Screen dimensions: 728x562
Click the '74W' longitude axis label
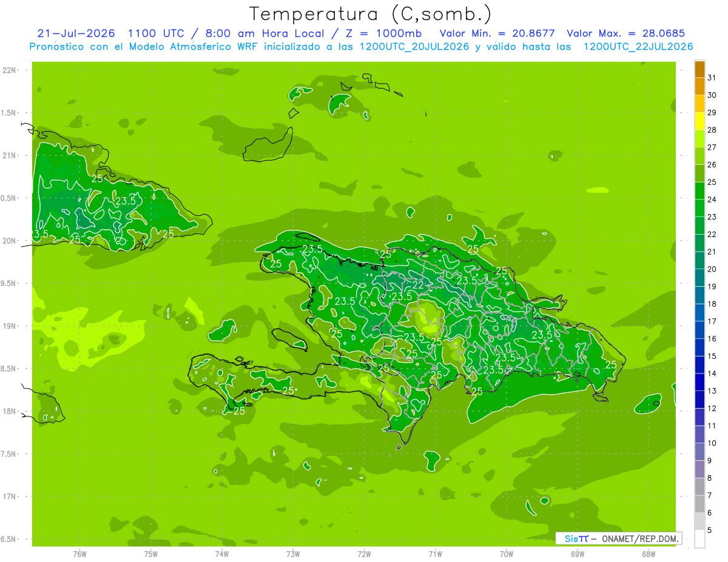[222, 554]
